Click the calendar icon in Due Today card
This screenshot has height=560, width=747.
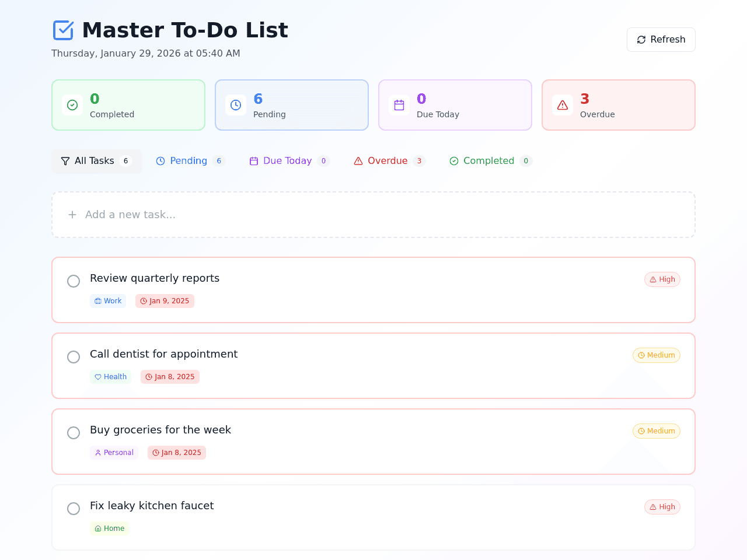(399, 105)
